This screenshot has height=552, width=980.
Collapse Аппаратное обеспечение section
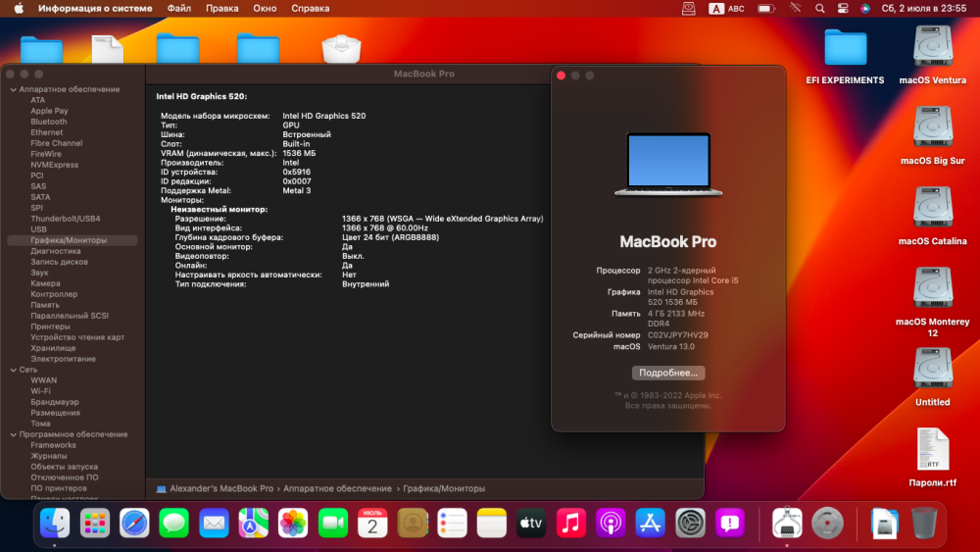tap(13, 89)
